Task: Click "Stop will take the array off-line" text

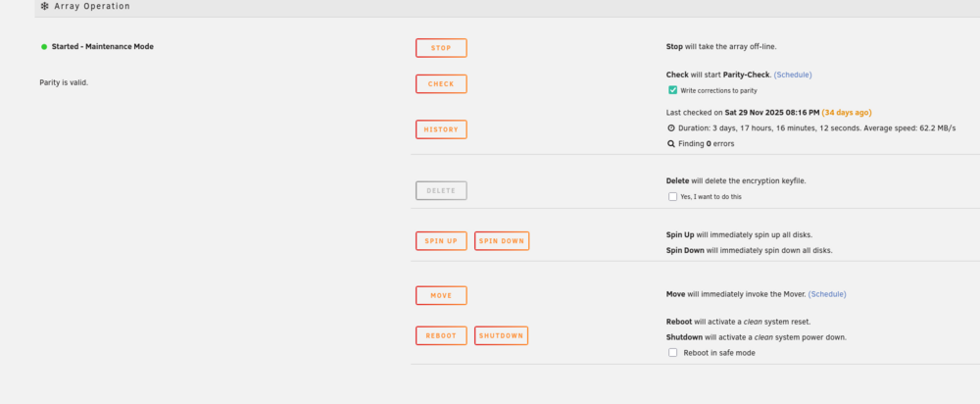Action: tap(721, 47)
